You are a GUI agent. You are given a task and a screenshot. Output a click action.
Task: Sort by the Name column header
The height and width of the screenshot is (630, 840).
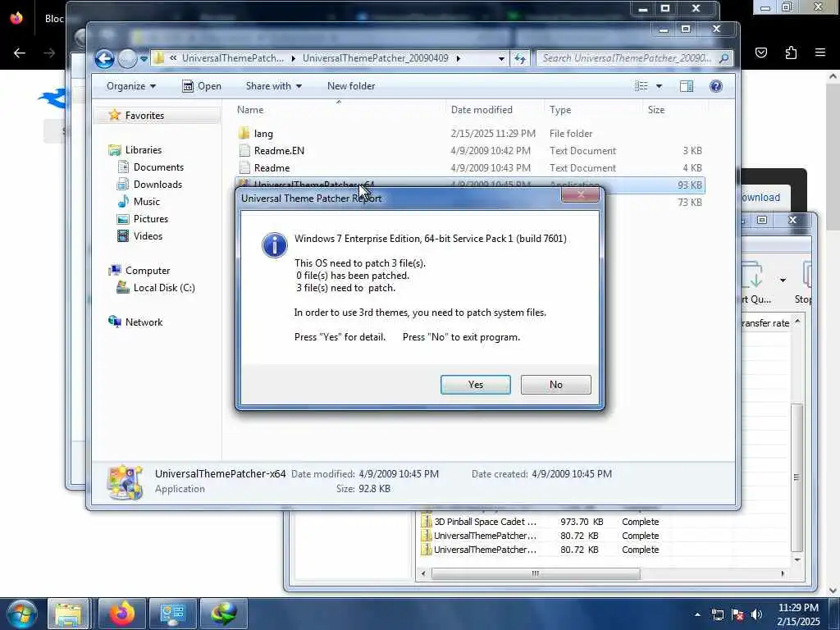tap(339, 110)
